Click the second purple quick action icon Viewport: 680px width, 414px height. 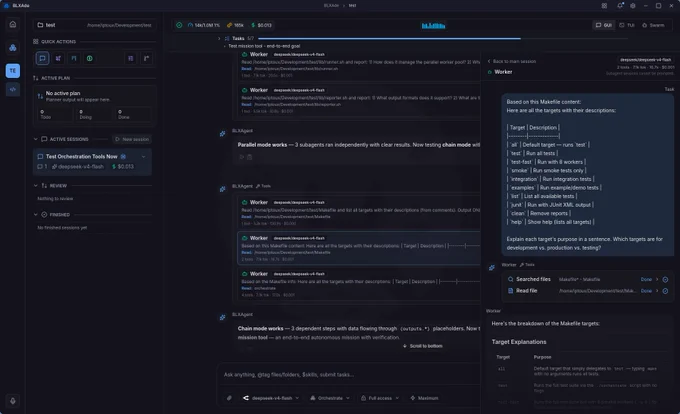coord(58,58)
